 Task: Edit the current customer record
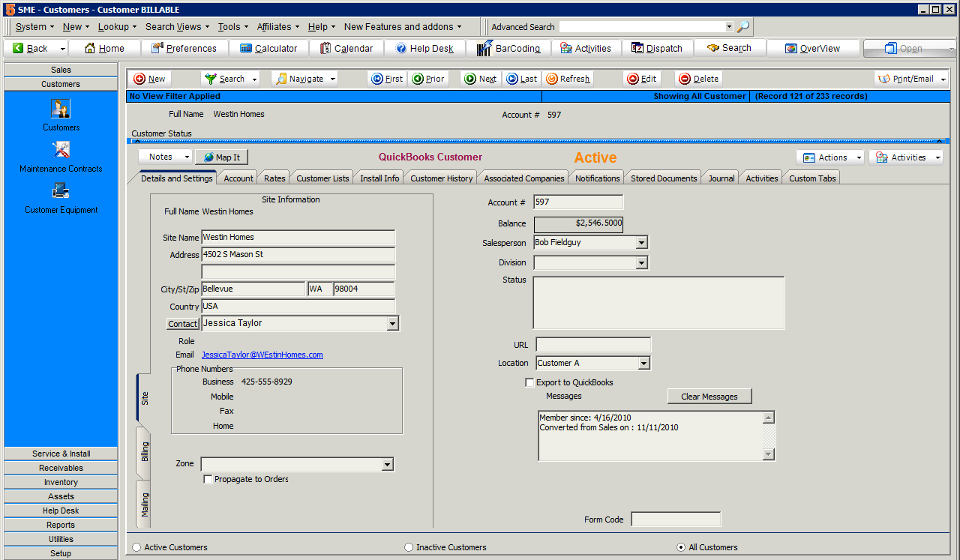point(642,79)
